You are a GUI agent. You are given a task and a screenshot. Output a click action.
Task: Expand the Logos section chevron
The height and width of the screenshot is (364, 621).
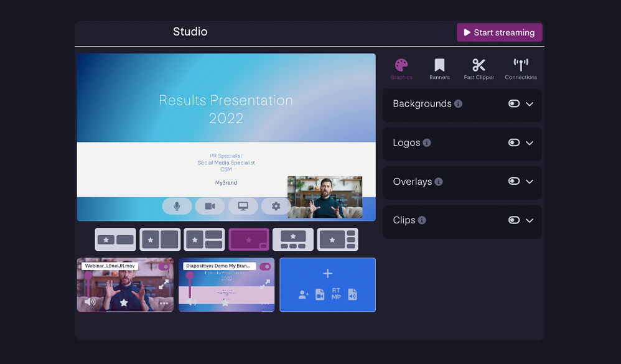click(530, 143)
